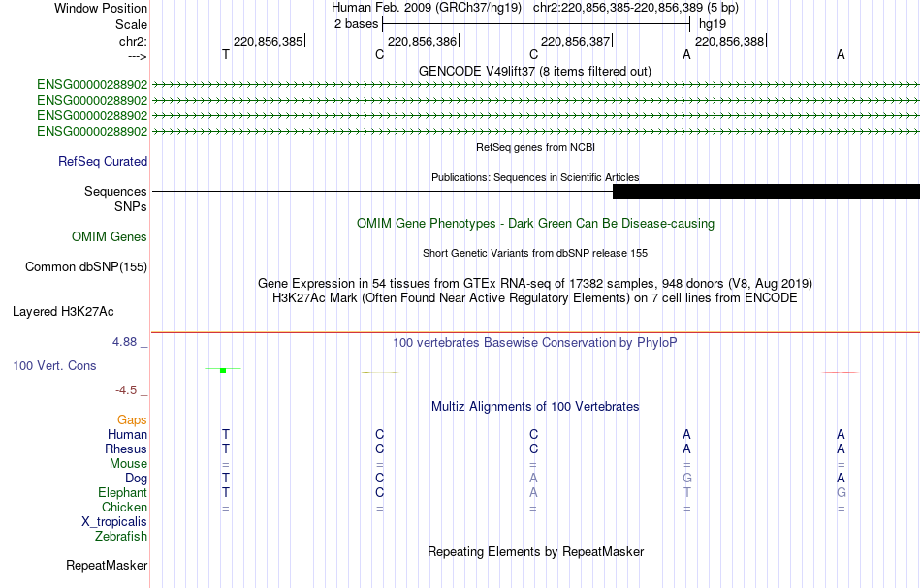Viewport: 921px width, 588px height.
Task: Click the GENCODE V49lift37 track title
Action: [x=535, y=71]
